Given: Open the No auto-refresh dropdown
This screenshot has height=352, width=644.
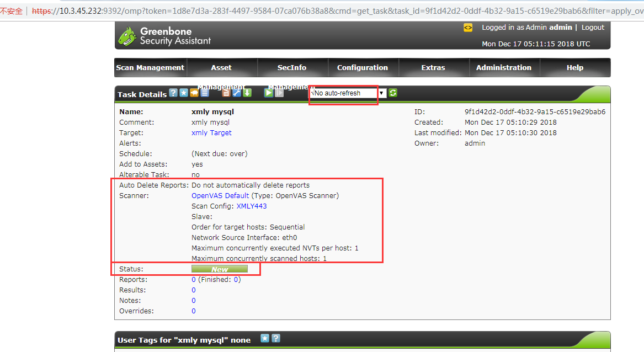Looking at the screenshot, I should point(348,93).
